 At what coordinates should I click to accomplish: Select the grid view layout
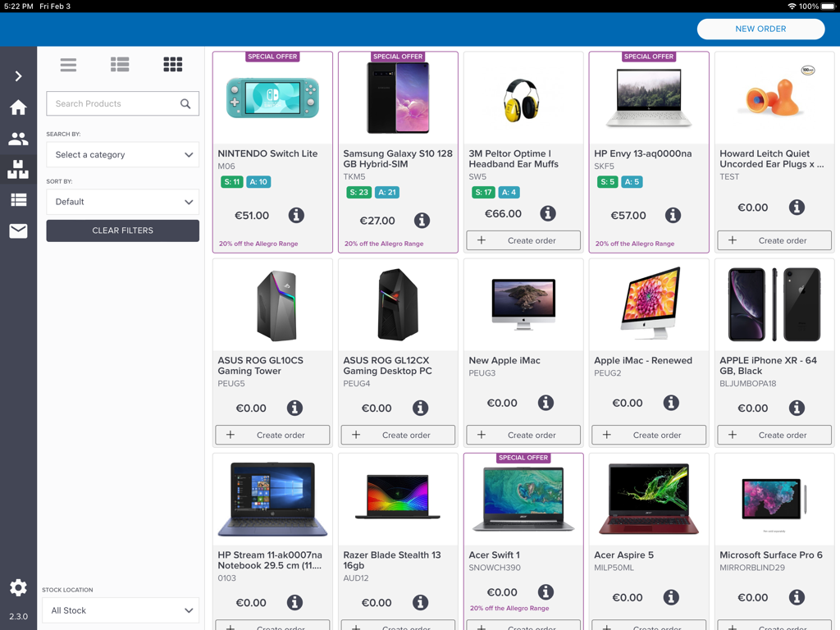[172, 64]
